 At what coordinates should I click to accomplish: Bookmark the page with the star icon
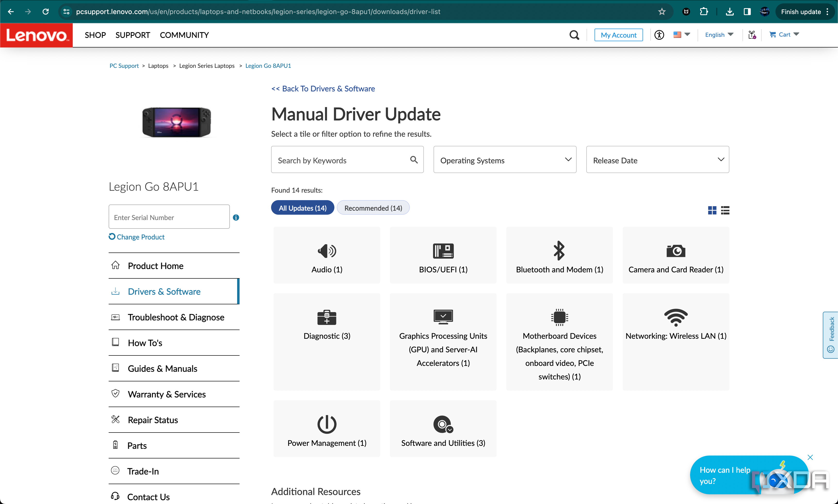tap(662, 12)
